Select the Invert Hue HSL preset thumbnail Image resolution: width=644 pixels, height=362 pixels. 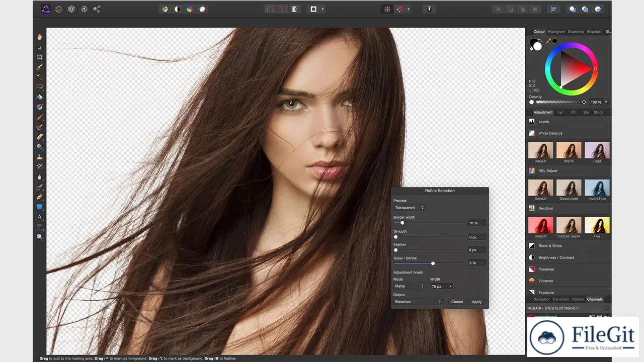click(x=597, y=188)
